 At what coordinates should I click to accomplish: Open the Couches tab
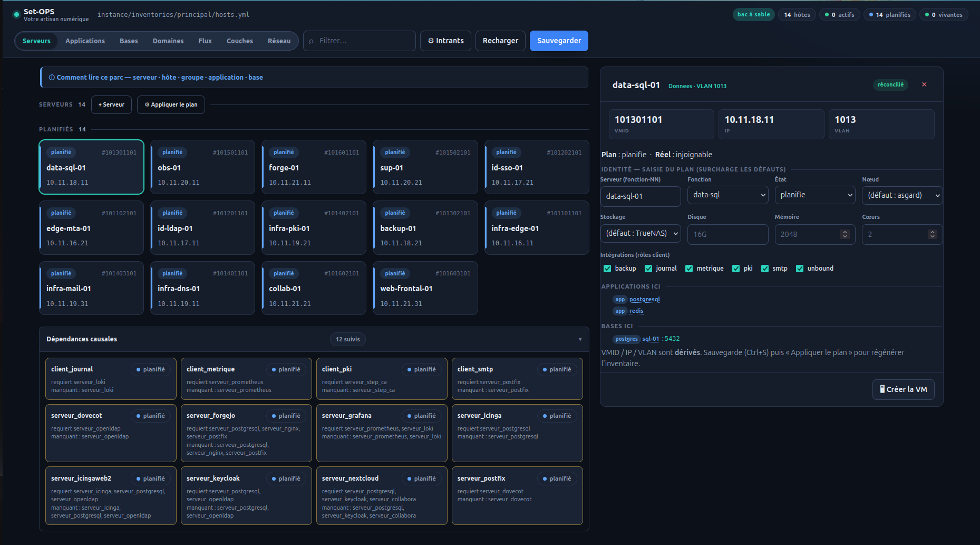pos(240,41)
